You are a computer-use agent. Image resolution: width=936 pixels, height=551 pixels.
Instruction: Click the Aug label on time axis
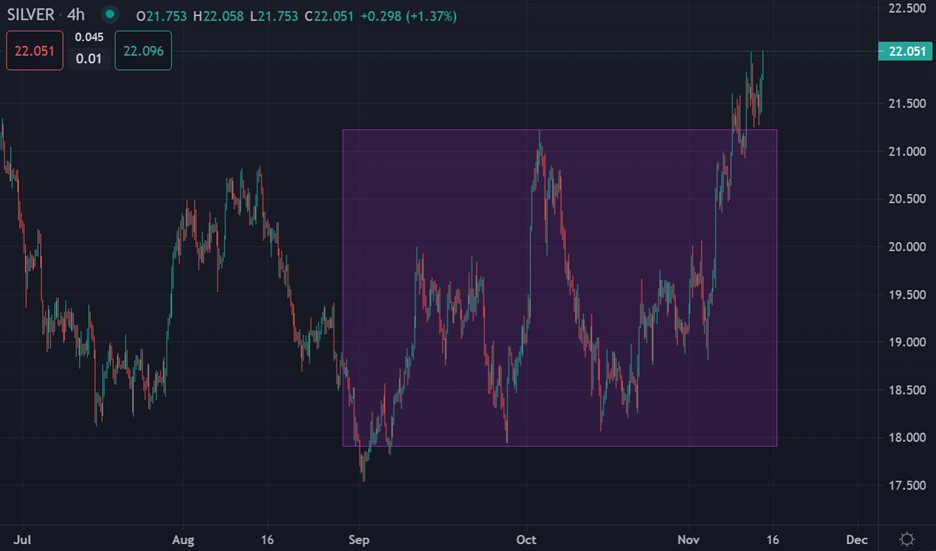[183, 540]
